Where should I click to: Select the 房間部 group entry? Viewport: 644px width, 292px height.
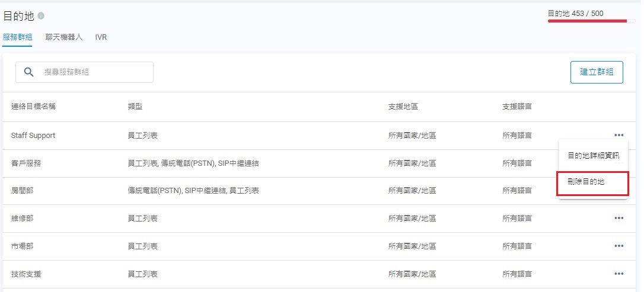23,191
